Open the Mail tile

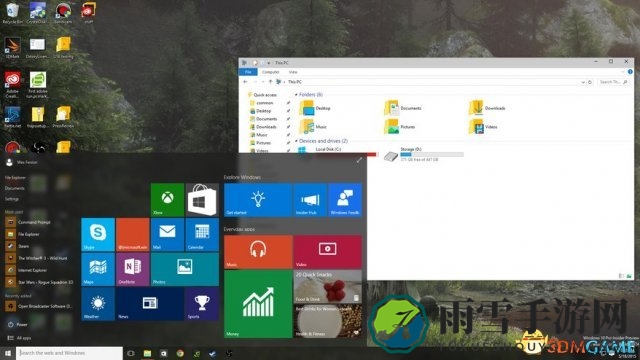[x=167, y=234]
